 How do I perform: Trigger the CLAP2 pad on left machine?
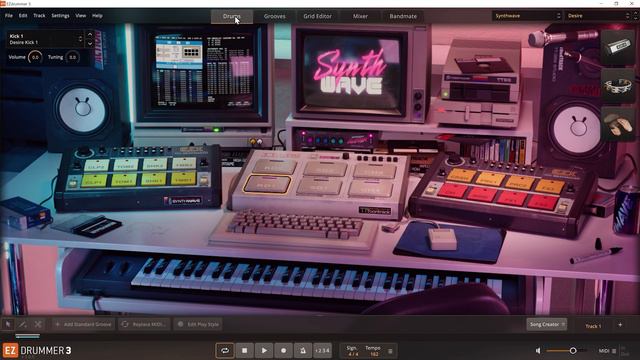coord(97,165)
